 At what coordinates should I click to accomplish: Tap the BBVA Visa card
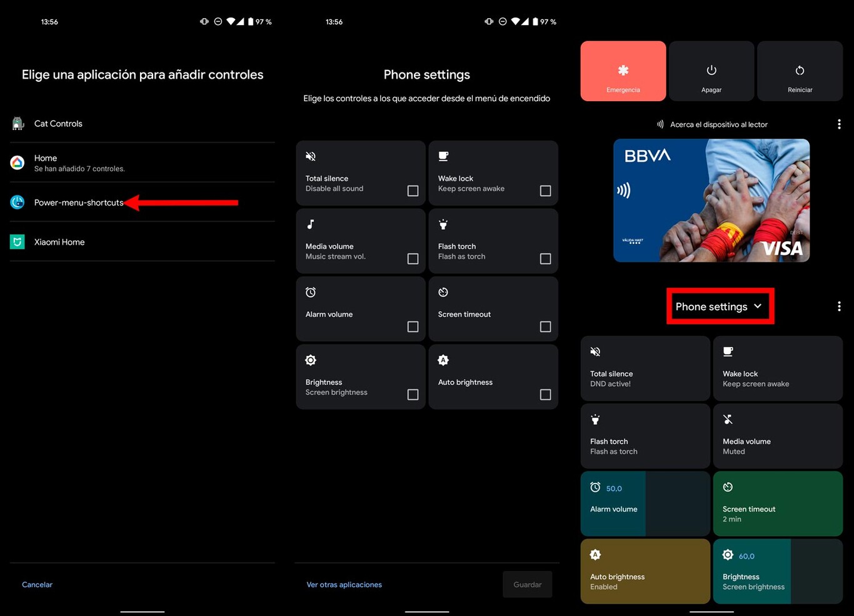(x=711, y=200)
